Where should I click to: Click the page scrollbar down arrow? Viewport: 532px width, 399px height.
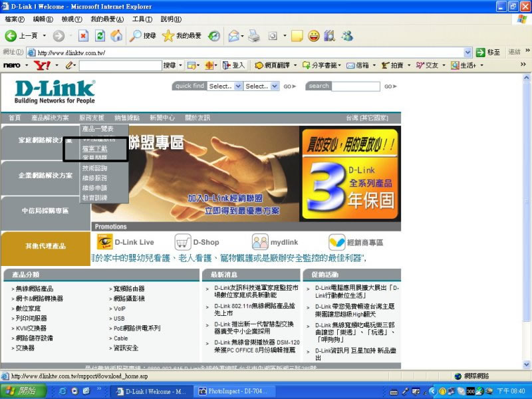(x=526, y=364)
